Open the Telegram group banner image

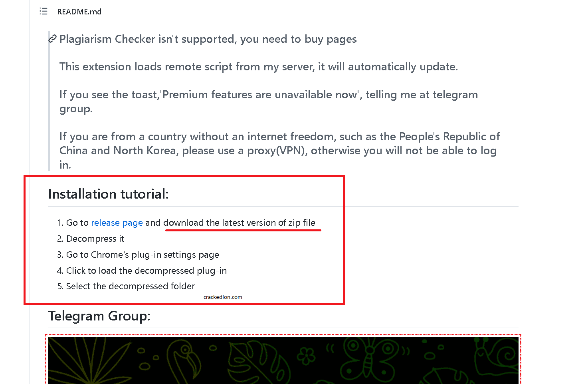(x=283, y=360)
